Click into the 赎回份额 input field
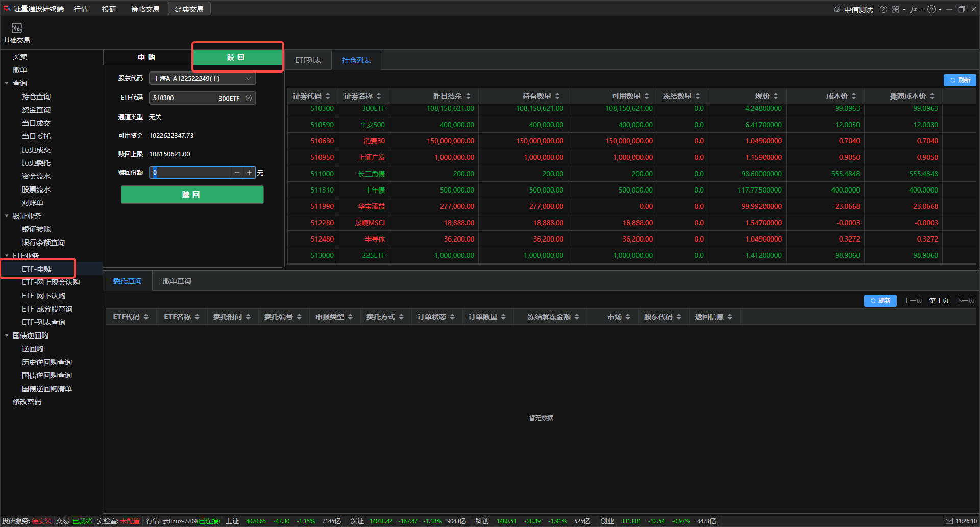 click(191, 173)
